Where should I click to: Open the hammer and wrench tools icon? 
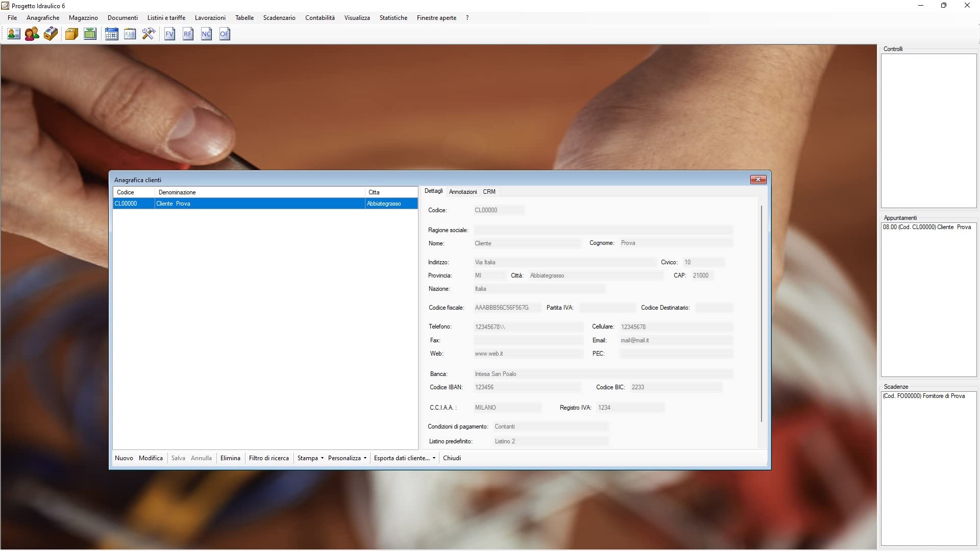(149, 34)
